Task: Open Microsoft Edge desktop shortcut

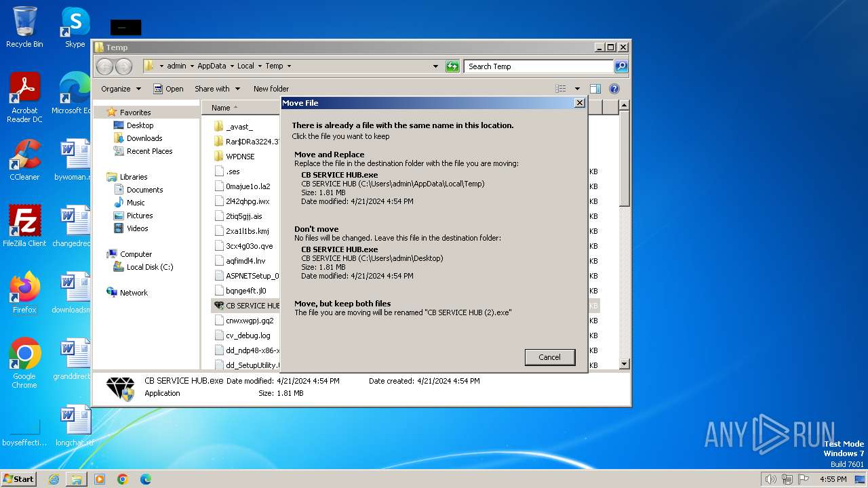Action: [x=73, y=94]
